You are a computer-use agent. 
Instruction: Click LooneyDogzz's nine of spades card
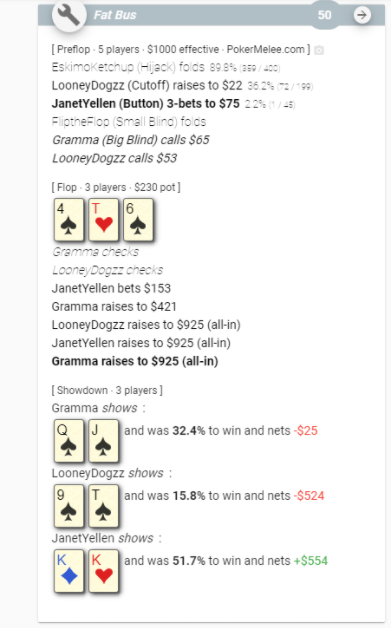[69, 505]
